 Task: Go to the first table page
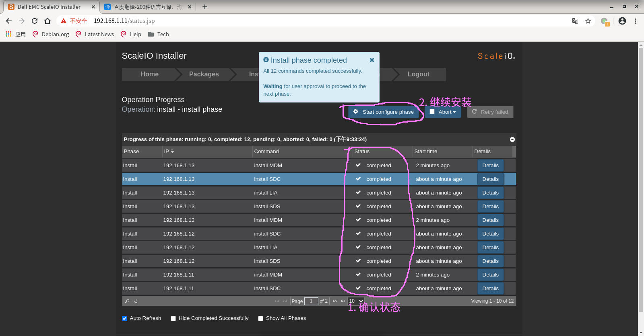pos(277,301)
